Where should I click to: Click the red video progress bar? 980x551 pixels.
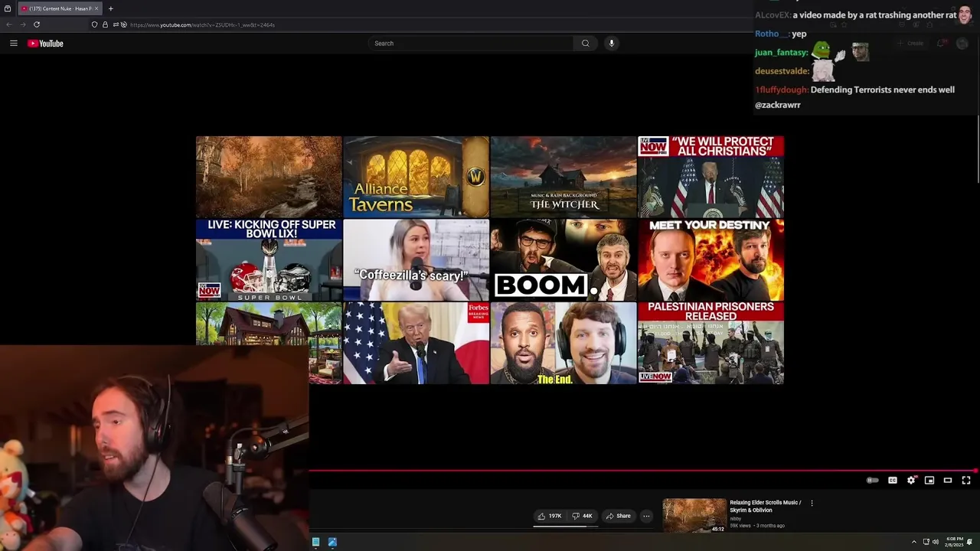pos(643,471)
